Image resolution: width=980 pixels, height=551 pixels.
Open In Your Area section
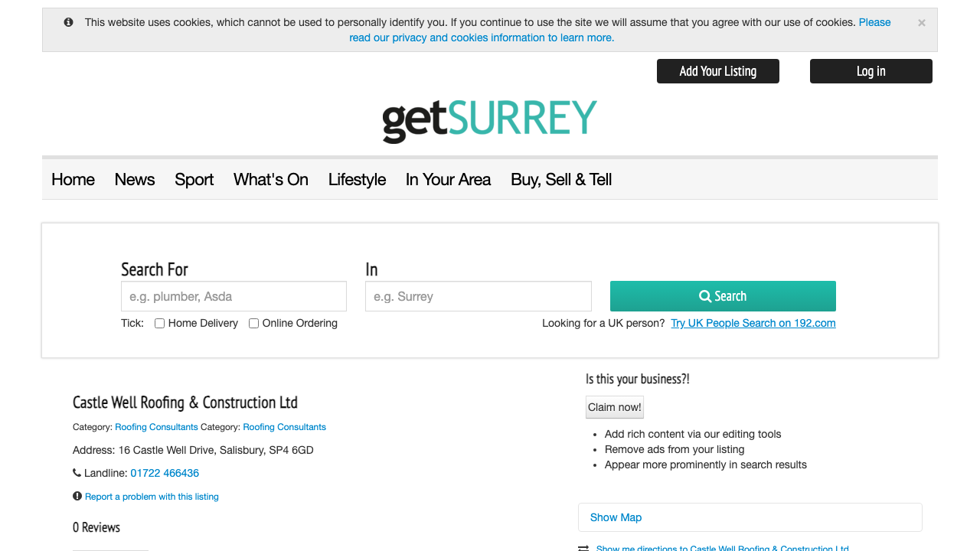point(448,179)
